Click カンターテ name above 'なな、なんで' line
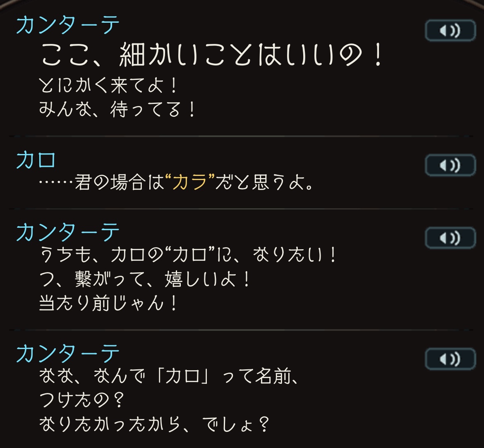Screen dimensions: 484x448 (67, 353)
